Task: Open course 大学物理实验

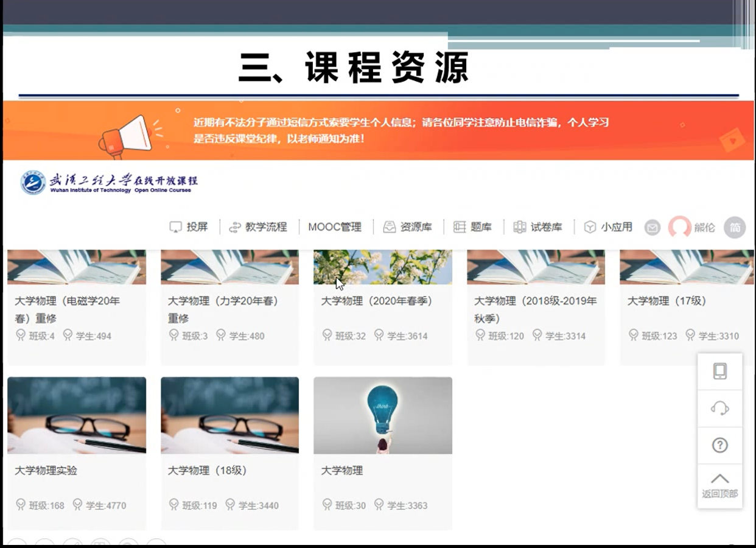Action: pos(46,471)
